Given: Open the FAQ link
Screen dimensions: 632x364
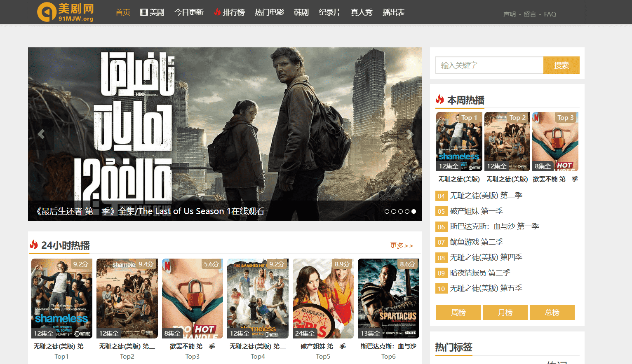Looking at the screenshot, I should point(550,14).
